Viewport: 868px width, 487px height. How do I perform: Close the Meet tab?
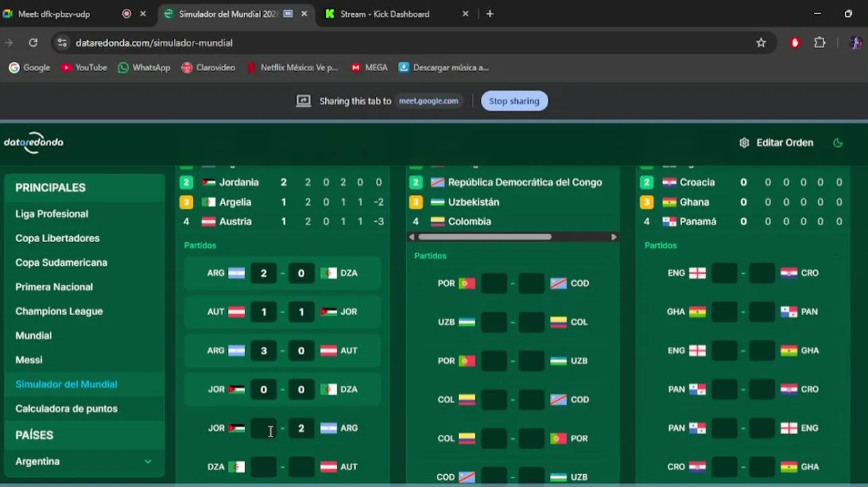coord(143,14)
